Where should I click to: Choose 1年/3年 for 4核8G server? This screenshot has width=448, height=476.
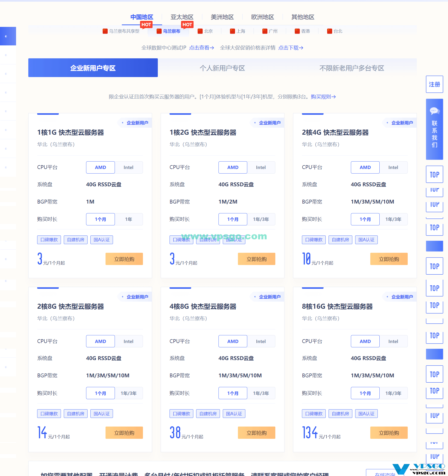pos(261,393)
